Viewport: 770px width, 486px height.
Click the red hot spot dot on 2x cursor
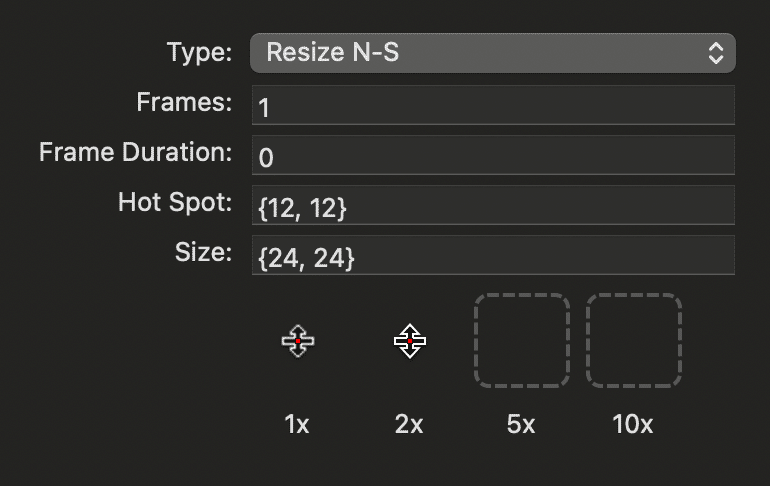tap(410, 341)
